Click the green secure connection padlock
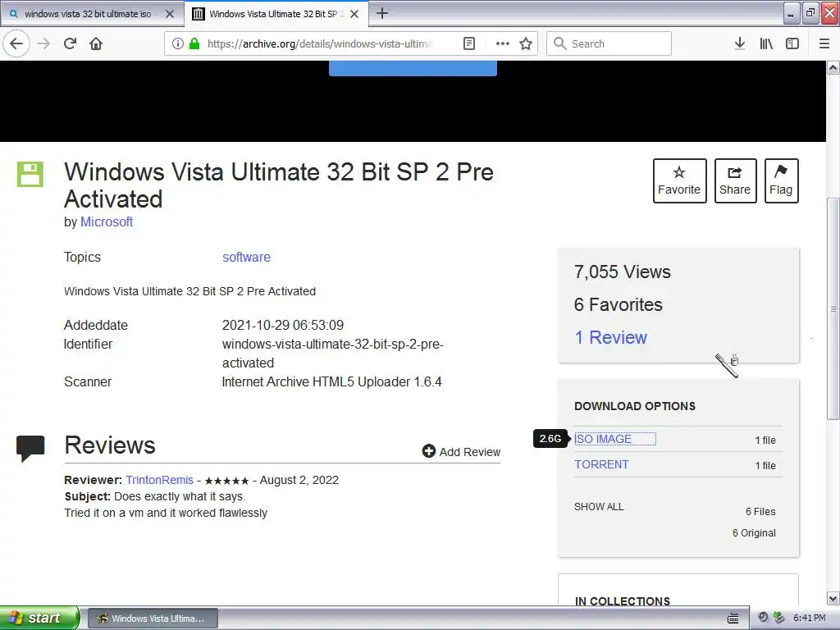 [x=194, y=43]
